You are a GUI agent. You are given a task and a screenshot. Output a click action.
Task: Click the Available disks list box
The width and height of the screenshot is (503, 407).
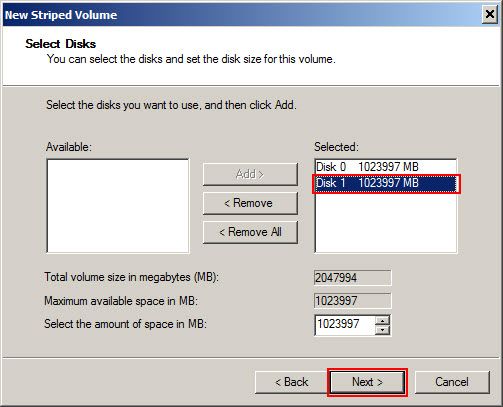(x=118, y=206)
